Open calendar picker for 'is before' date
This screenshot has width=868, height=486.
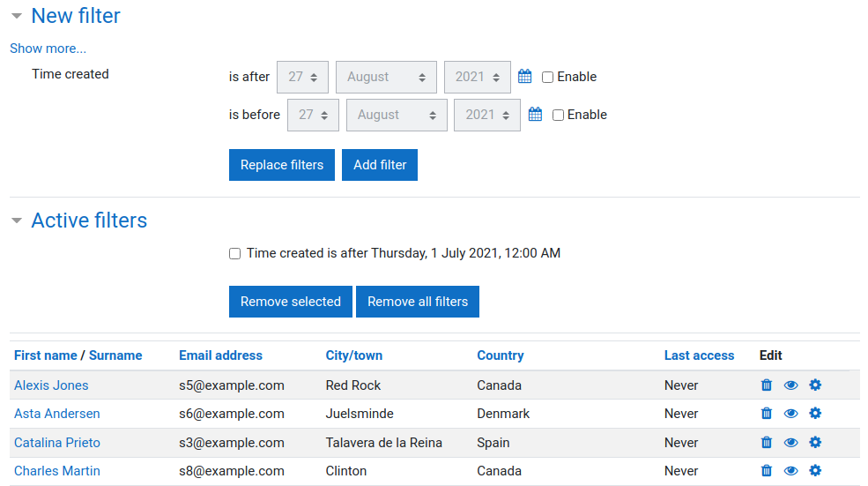[x=535, y=115]
